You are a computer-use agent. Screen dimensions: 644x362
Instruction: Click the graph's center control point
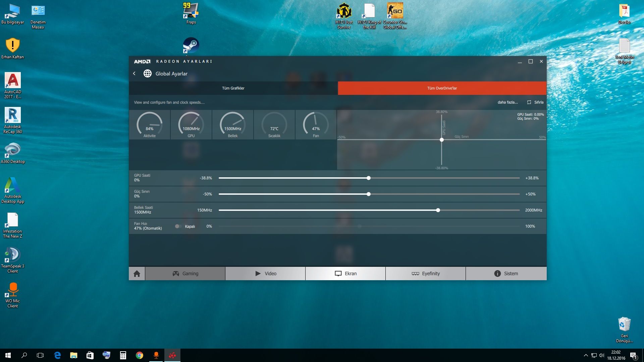[442, 140]
